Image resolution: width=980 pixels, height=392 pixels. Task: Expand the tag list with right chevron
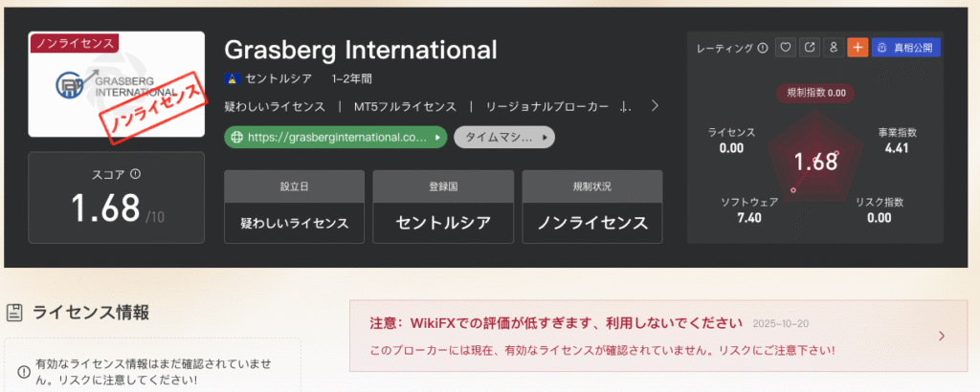tap(655, 106)
